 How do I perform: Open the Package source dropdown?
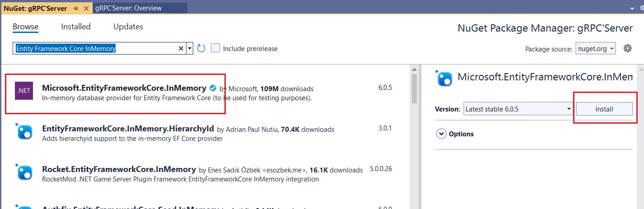click(x=595, y=49)
